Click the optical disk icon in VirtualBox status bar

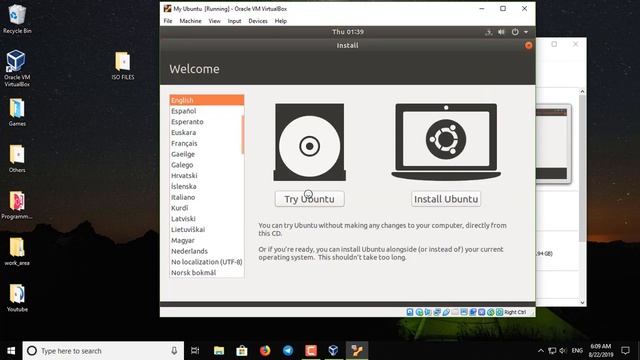click(x=419, y=312)
